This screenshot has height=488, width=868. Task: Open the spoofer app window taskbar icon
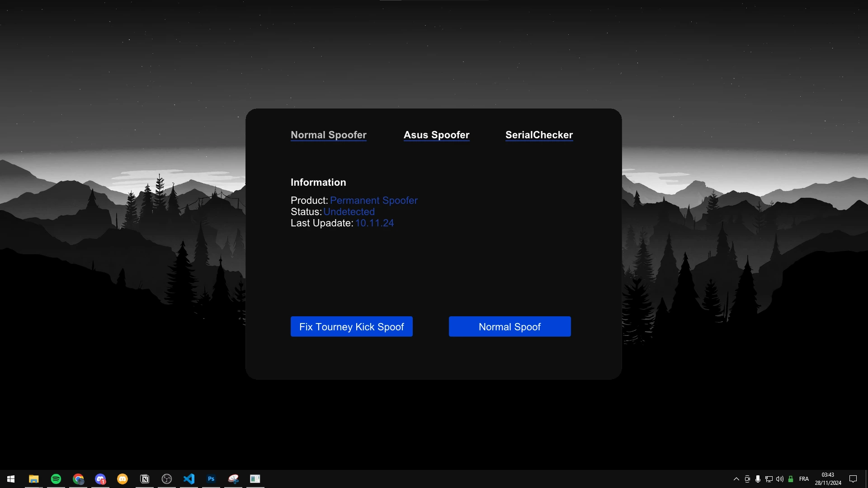255,479
